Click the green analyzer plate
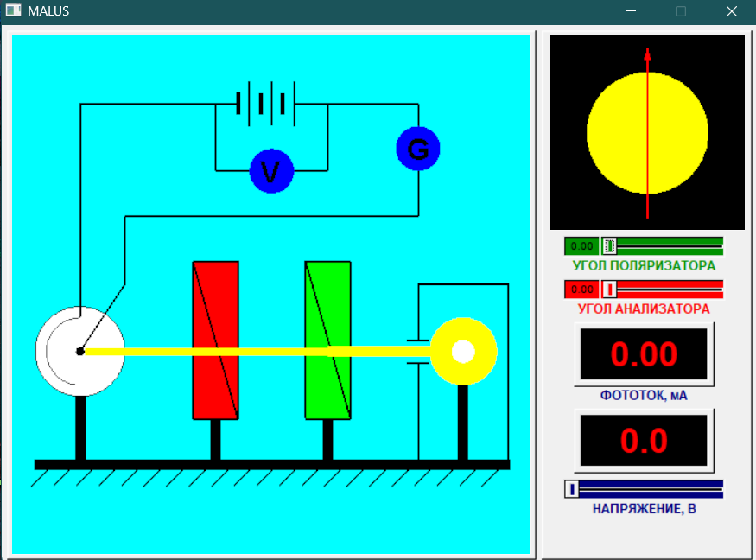Viewport: 756px width, 560px height. click(327, 340)
